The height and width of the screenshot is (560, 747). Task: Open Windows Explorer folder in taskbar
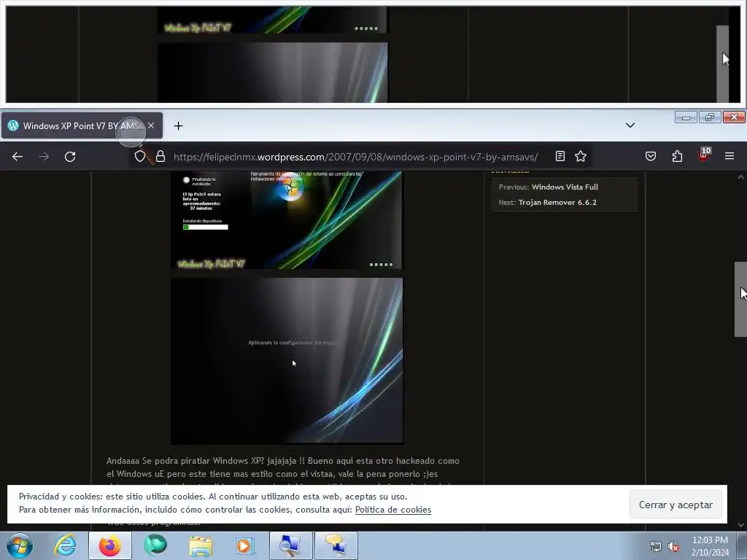coord(201,545)
